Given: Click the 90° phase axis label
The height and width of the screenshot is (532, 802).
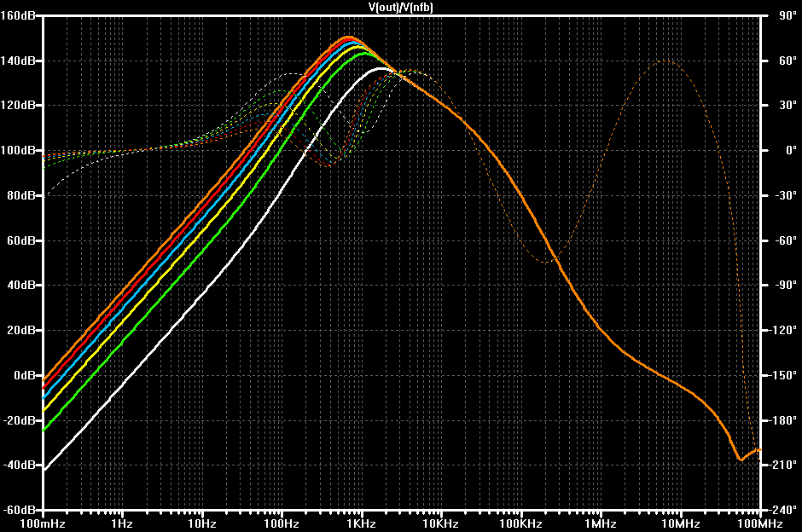Looking at the screenshot, I should pos(787,15).
